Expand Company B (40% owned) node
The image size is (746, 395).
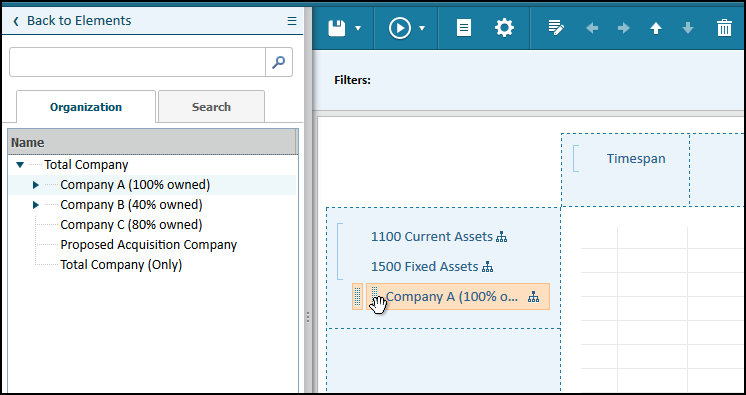pos(36,205)
